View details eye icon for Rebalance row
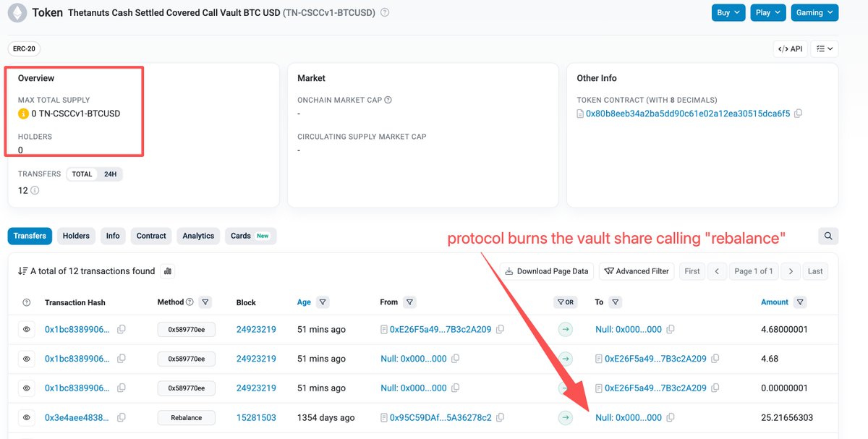The height and width of the screenshot is (439, 868). point(27,417)
